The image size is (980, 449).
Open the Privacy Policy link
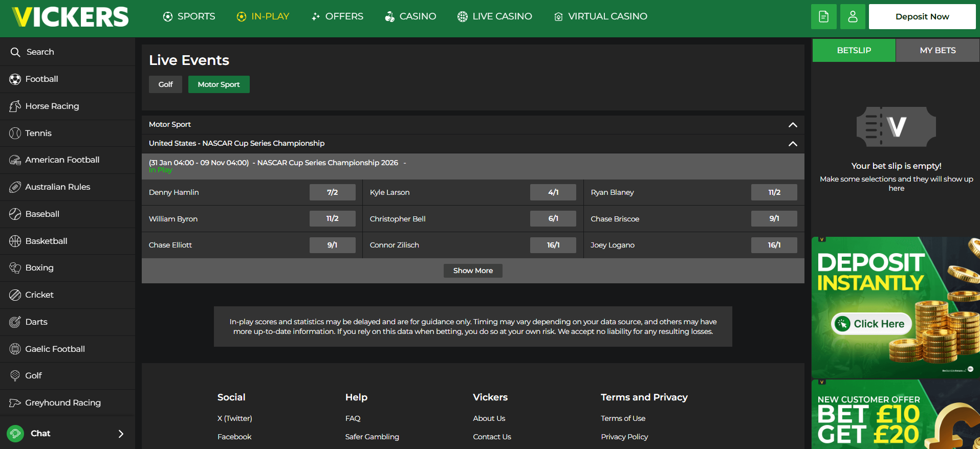tap(625, 437)
